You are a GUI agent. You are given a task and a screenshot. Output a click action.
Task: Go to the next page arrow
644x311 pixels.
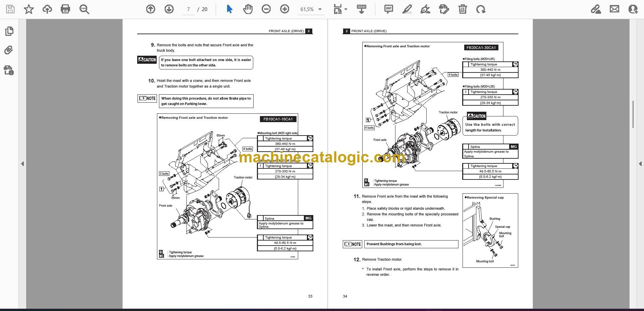pos(169,9)
